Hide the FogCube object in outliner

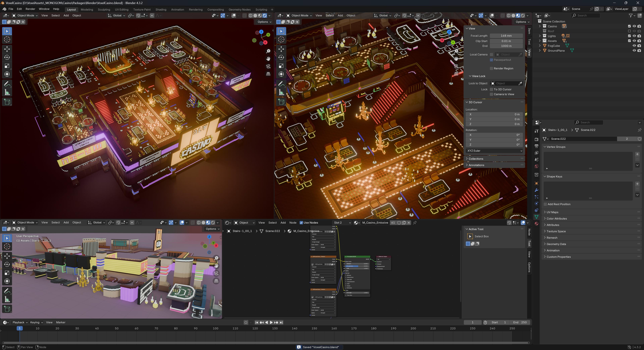634,46
